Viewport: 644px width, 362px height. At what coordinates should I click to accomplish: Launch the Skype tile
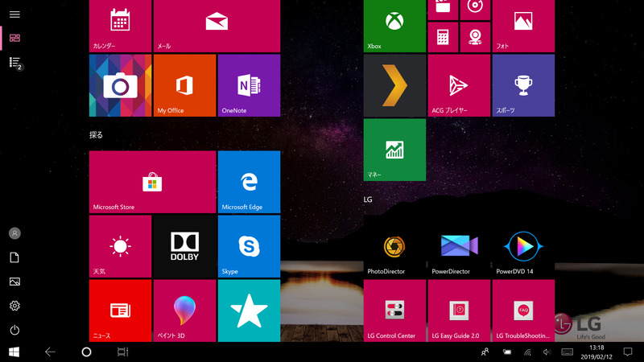250,246
